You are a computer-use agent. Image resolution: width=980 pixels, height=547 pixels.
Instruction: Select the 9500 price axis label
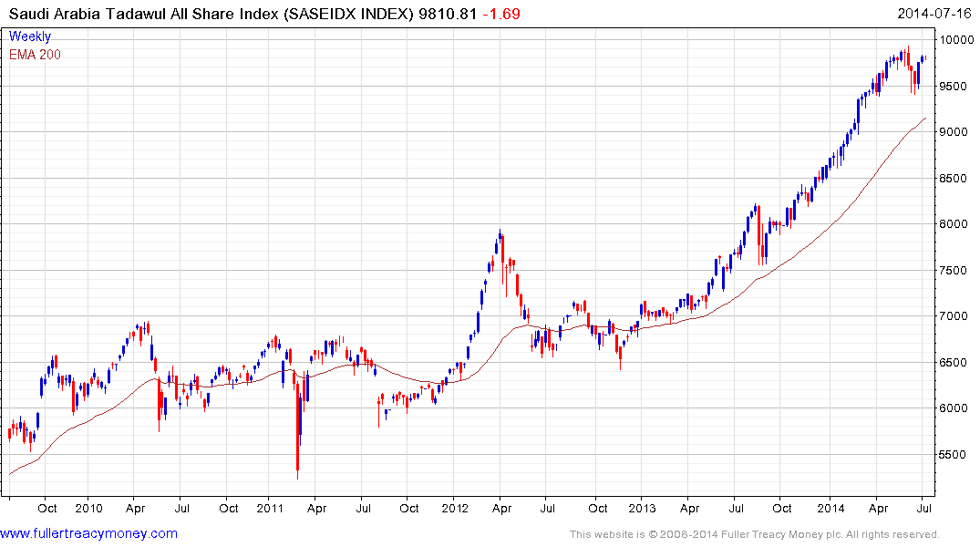pyautogui.click(x=954, y=87)
